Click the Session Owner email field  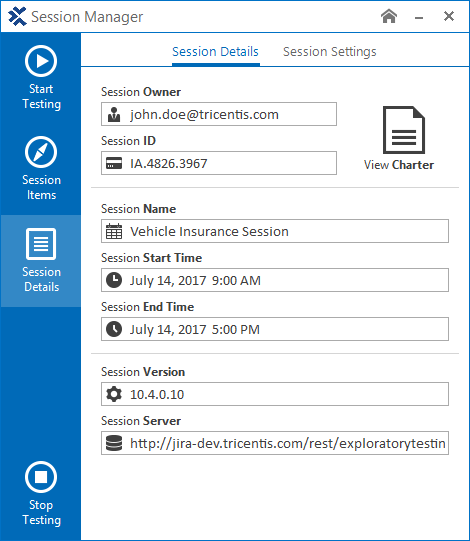219,114
